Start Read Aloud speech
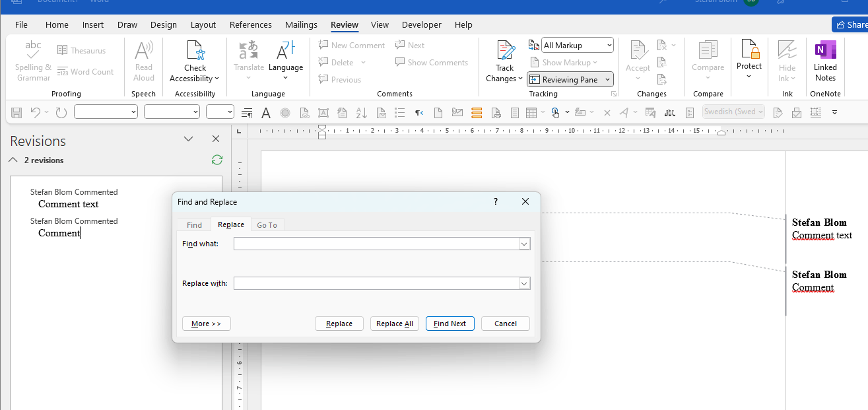The height and width of the screenshot is (410, 868). pyautogui.click(x=144, y=61)
